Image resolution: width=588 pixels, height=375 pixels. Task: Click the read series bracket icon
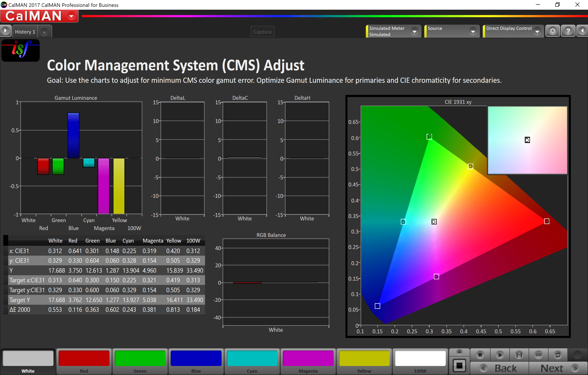tap(519, 355)
